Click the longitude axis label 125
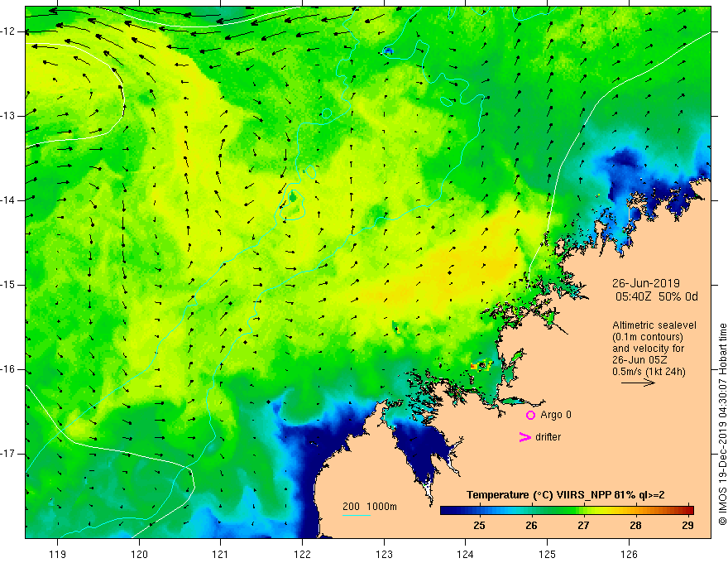This screenshot has height=563, width=728. (x=548, y=554)
